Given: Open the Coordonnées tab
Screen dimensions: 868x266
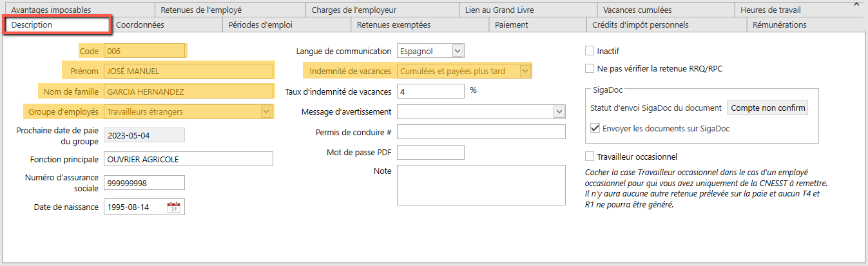Looking at the screenshot, I should [x=166, y=25].
